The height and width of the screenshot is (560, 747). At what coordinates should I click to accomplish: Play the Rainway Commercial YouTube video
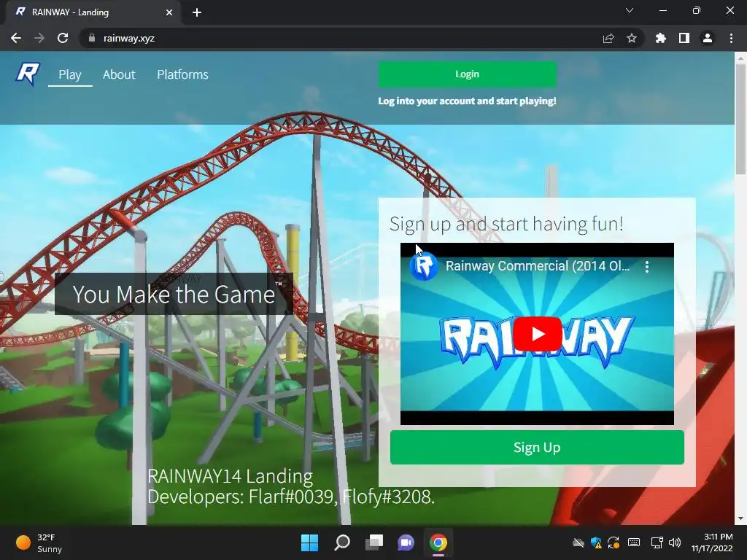538,334
